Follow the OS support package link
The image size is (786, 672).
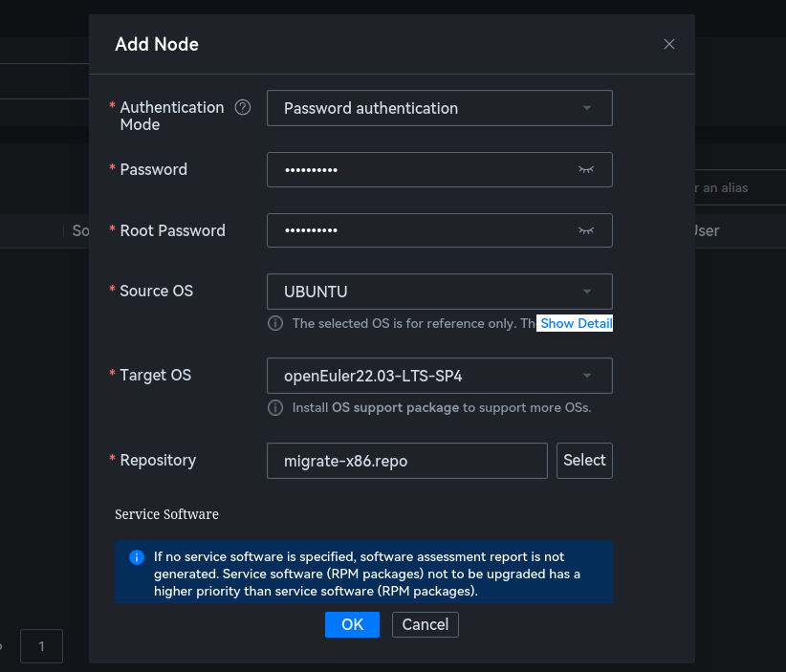point(395,408)
